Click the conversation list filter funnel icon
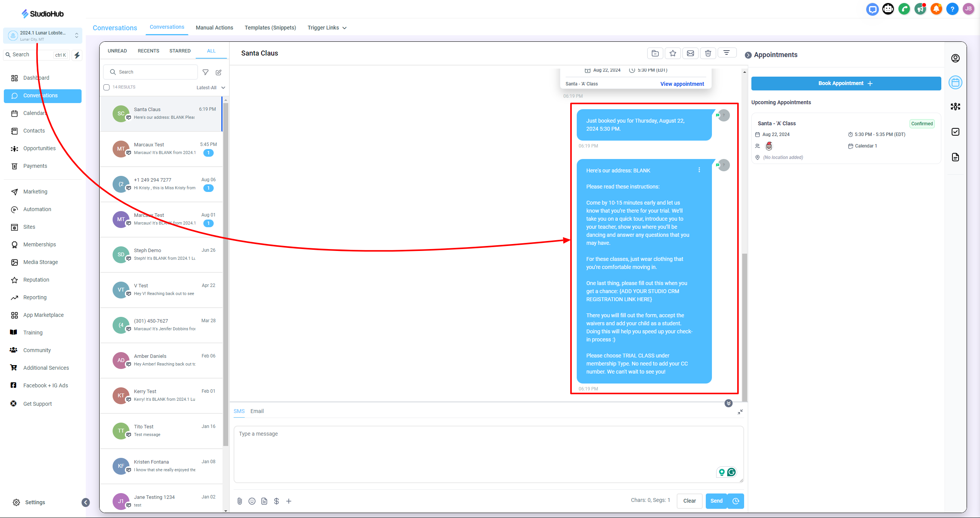The width and height of the screenshot is (980, 518). [x=206, y=72]
